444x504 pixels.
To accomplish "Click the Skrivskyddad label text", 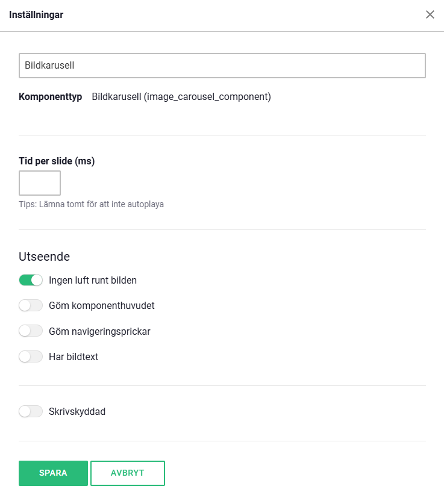I will pyautogui.click(x=77, y=412).
